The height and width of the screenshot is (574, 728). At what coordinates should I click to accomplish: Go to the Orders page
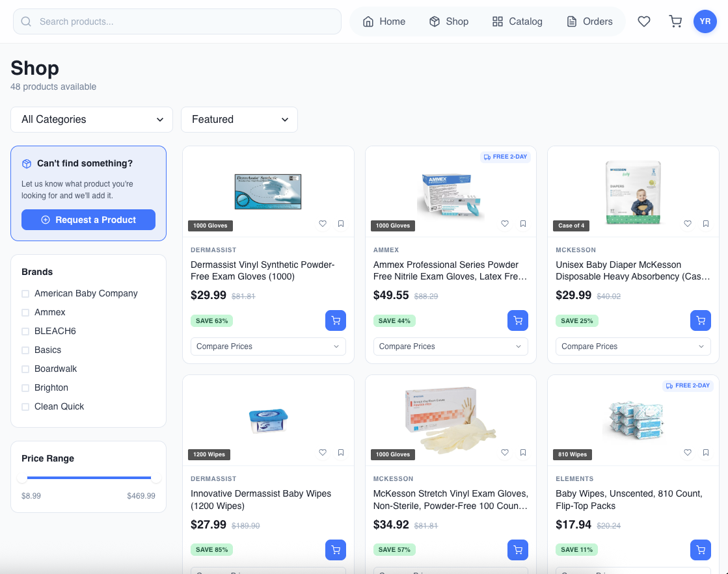tap(589, 21)
